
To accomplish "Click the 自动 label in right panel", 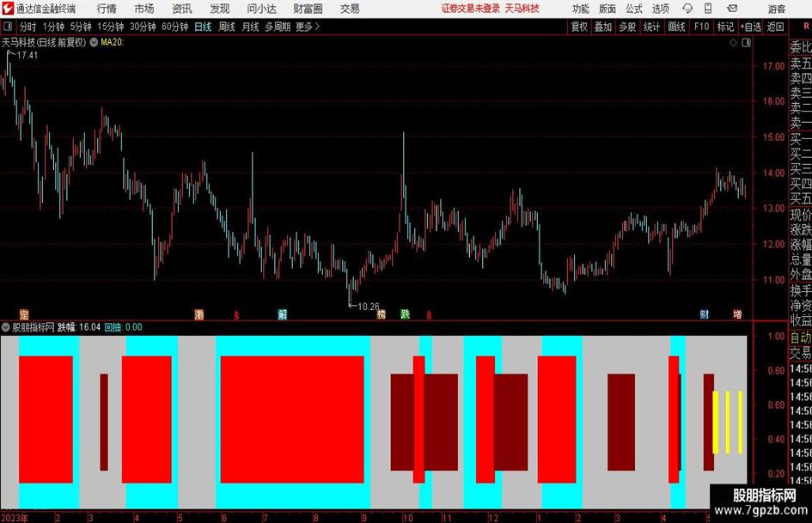I will point(801,338).
